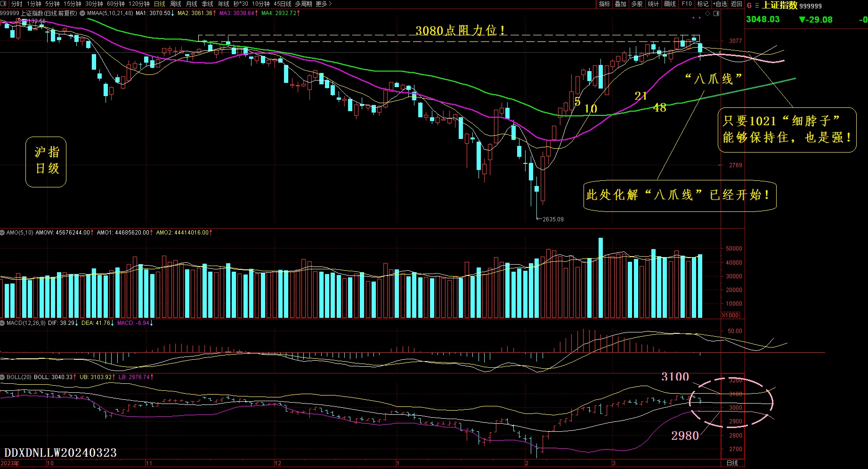The image size is (868, 469).
Task: Select the 1分钟 period tab
Action: (34, 4)
